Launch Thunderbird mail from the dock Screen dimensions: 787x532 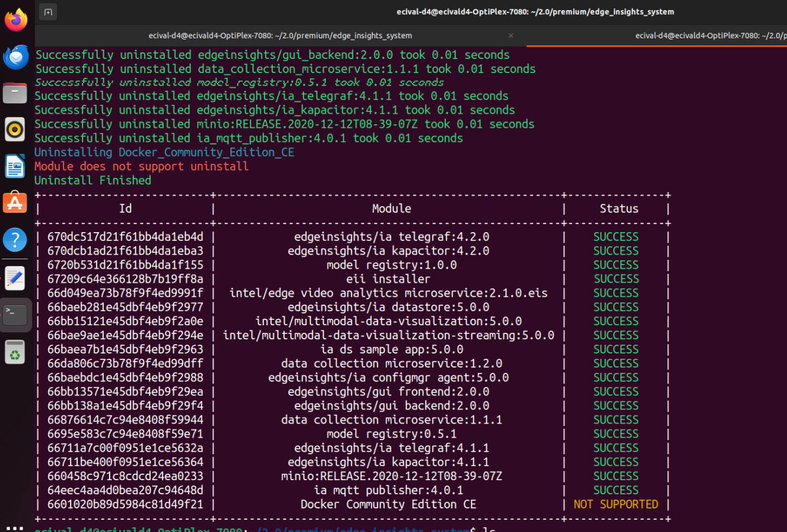click(16, 57)
